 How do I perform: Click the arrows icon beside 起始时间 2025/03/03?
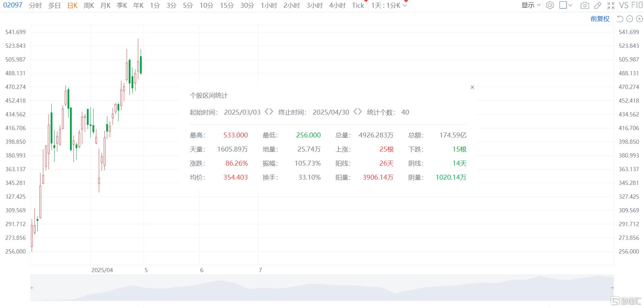tap(269, 111)
